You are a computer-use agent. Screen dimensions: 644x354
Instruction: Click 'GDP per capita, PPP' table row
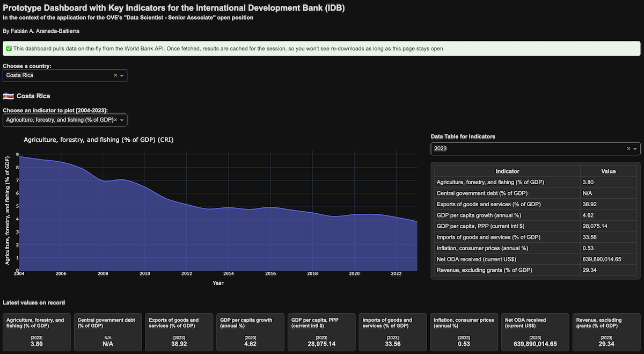(535, 226)
